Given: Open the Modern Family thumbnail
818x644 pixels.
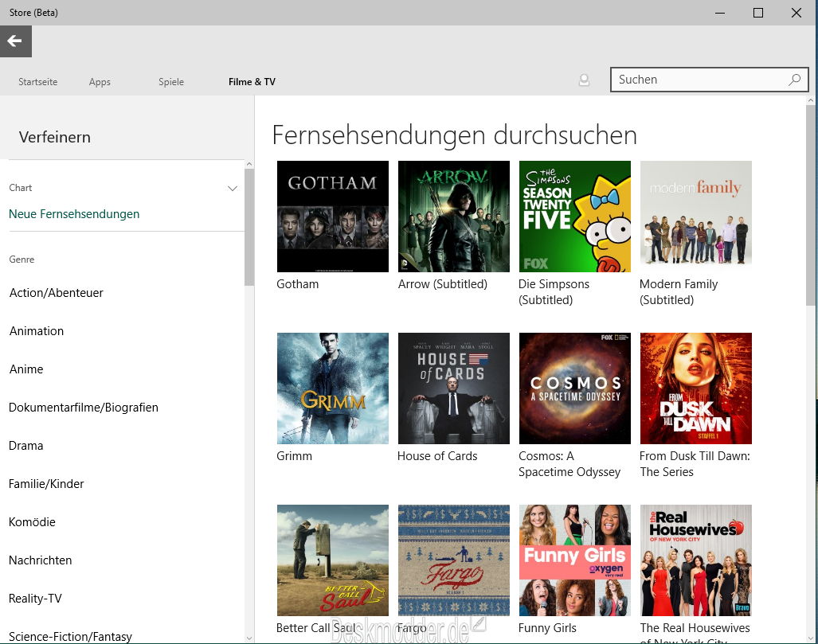Looking at the screenshot, I should point(696,217).
